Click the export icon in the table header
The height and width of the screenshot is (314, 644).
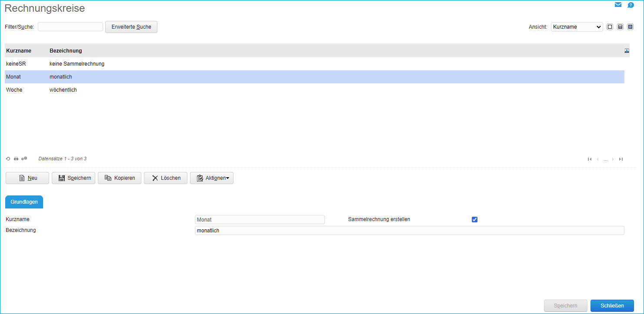point(627,51)
